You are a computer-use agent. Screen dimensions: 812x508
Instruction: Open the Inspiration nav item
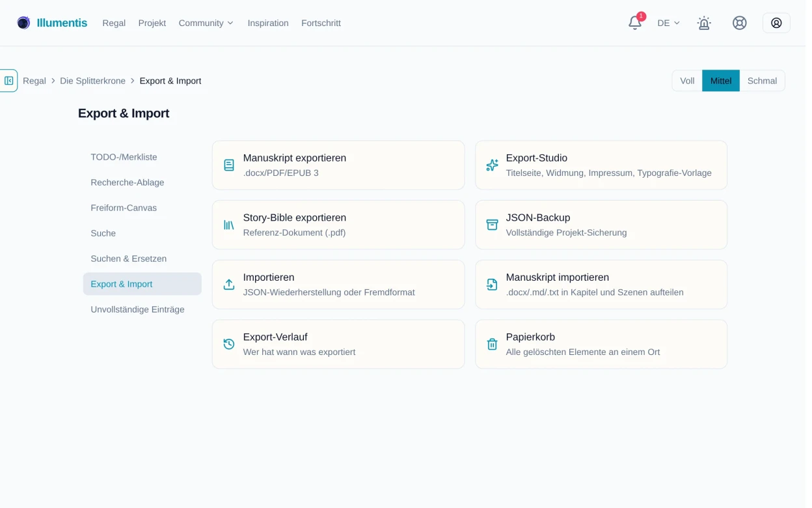pyautogui.click(x=268, y=23)
